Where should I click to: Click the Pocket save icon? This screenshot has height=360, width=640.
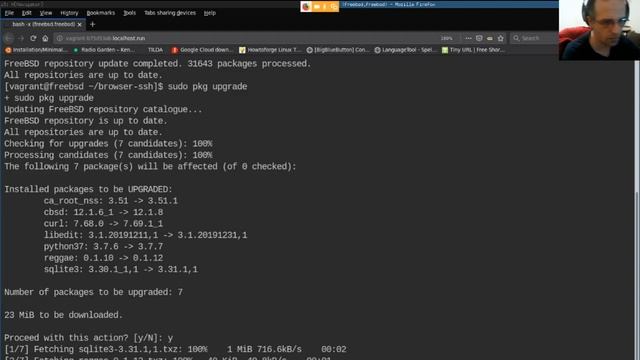tap(479, 38)
